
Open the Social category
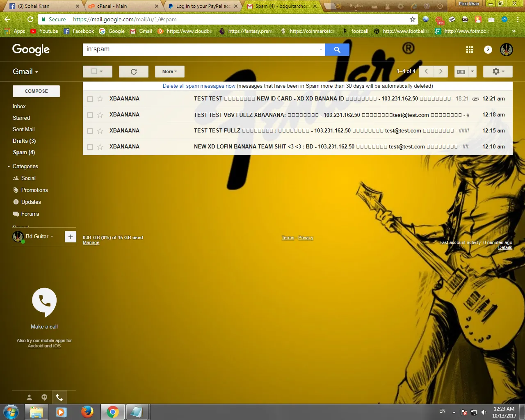point(28,178)
